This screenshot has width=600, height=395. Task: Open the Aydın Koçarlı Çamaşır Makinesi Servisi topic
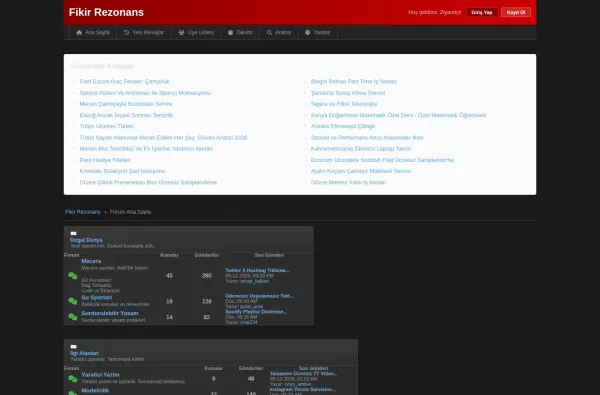(x=361, y=171)
